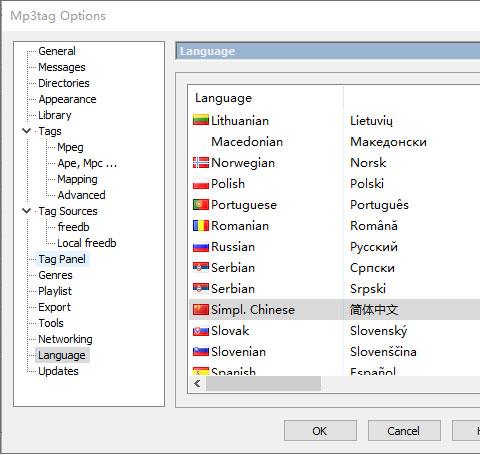Screen dimensions: 480x454
Task: Select Polish in the language list
Action: click(335, 184)
